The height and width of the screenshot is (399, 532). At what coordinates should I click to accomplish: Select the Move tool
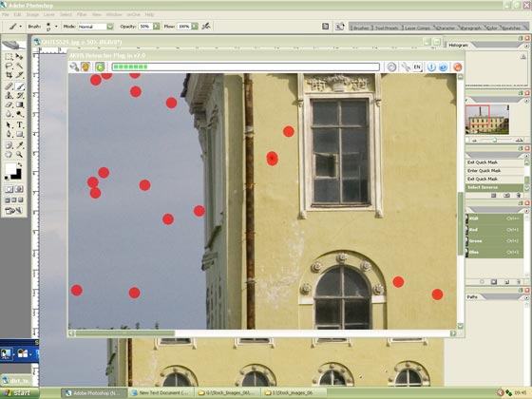20,57
